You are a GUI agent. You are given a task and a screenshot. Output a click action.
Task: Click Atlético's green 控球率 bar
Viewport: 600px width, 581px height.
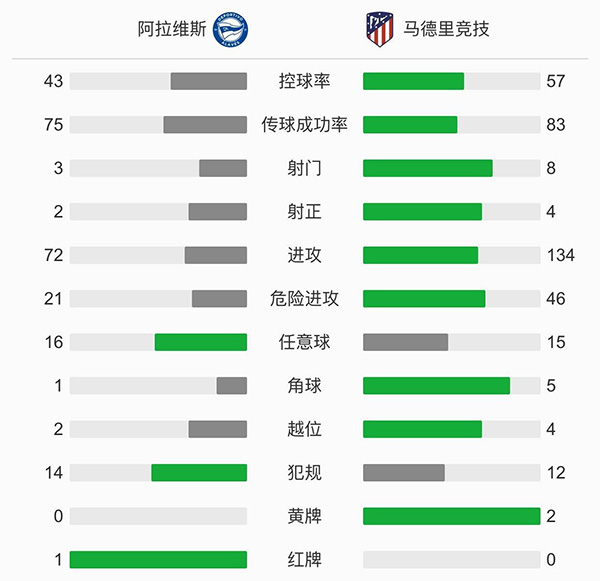point(413,81)
